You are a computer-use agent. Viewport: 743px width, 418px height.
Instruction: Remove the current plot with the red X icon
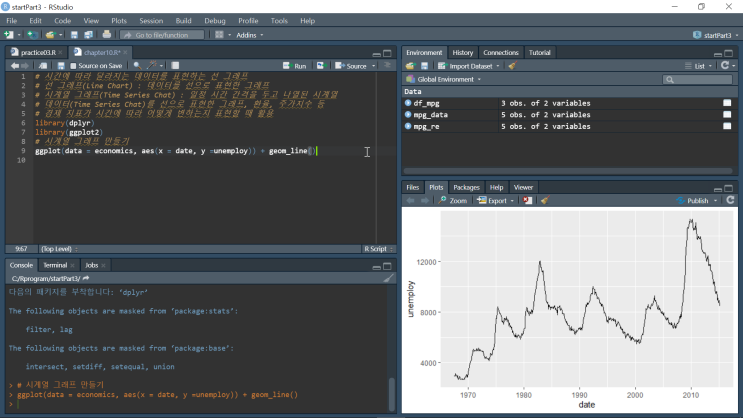[527, 200]
